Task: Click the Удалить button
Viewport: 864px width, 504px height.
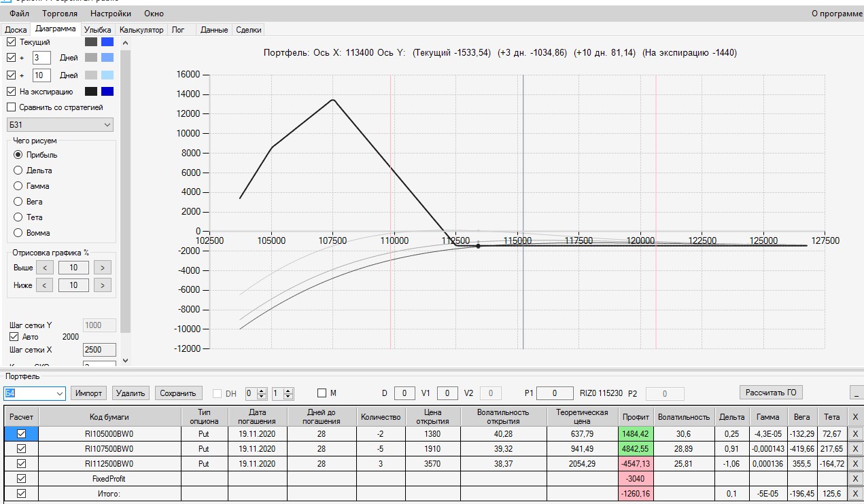Action: point(131,393)
